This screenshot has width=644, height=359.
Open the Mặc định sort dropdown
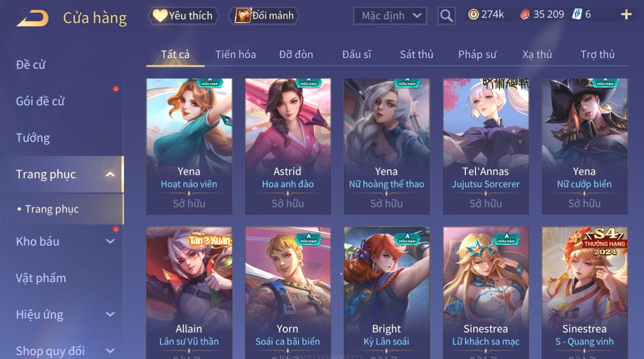pos(390,16)
